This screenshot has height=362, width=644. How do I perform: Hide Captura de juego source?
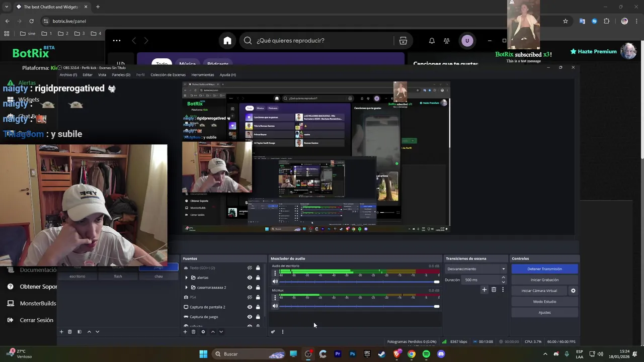coord(250,317)
